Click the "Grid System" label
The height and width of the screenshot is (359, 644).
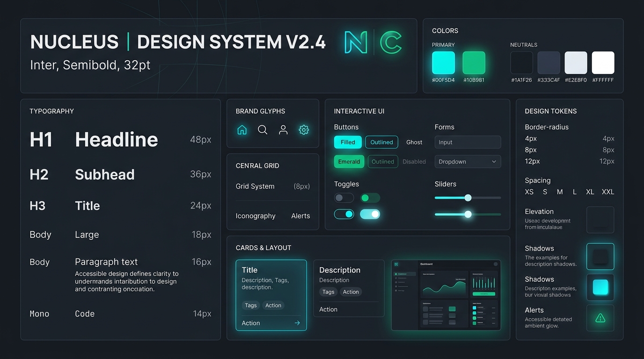click(255, 186)
